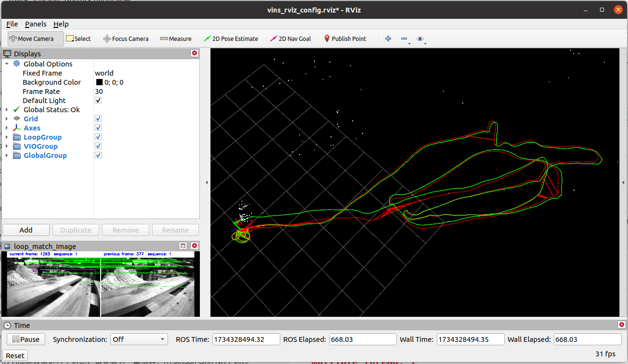Click the Background Color black swatch
This screenshot has height=364, width=628.
pos(99,82)
